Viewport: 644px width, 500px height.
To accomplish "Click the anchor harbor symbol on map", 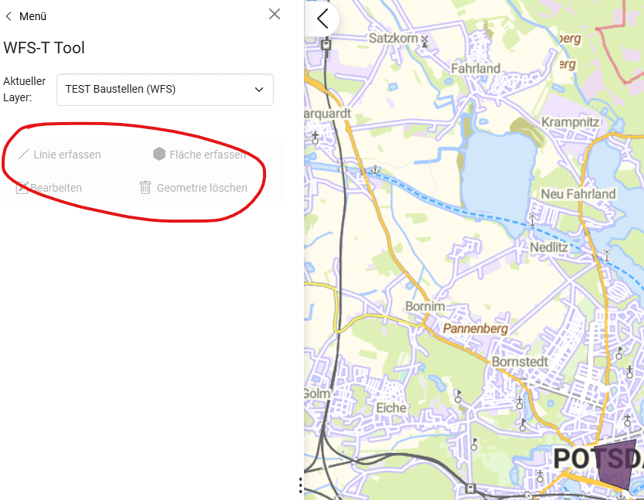I will click(x=376, y=171).
